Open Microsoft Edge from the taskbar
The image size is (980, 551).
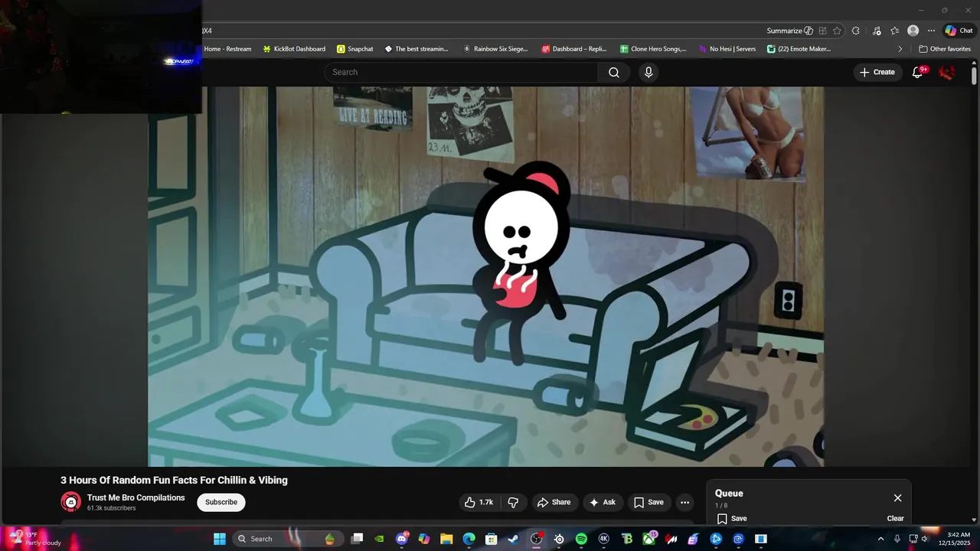tap(469, 539)
